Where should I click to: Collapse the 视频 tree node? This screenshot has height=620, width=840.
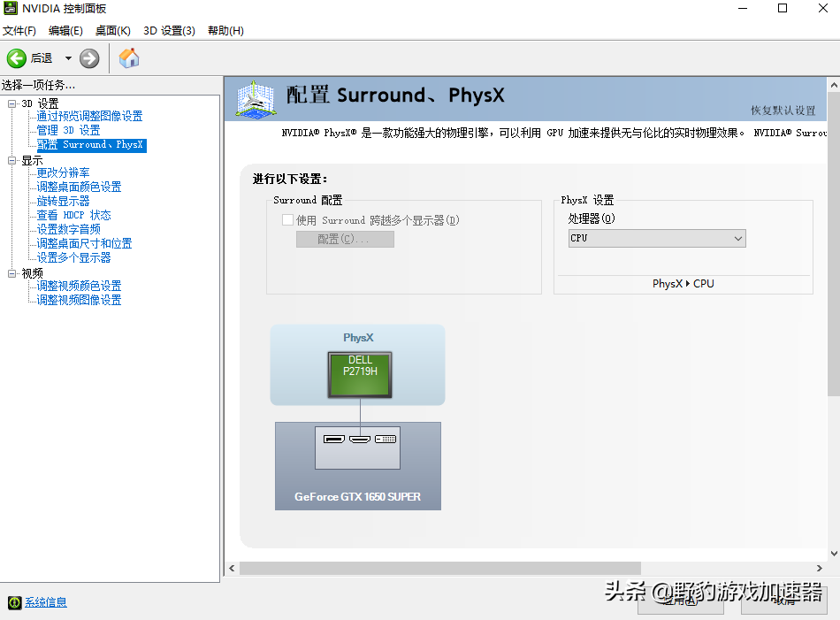11,273
